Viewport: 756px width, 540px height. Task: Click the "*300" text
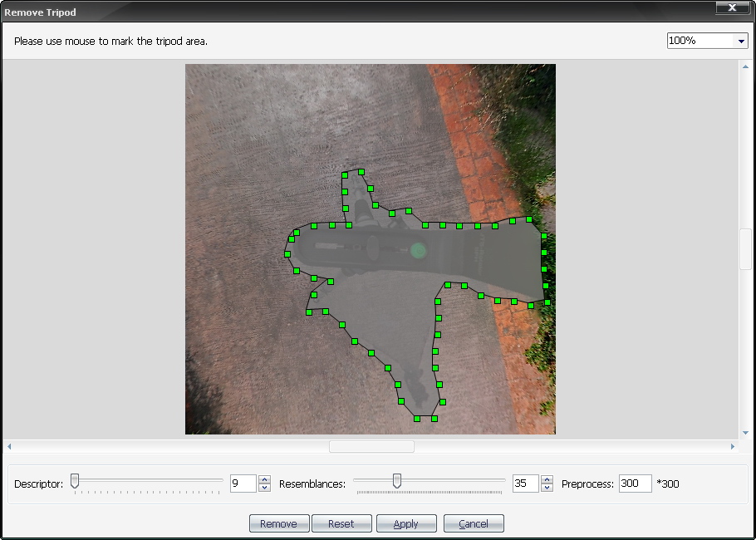point(668,484)
